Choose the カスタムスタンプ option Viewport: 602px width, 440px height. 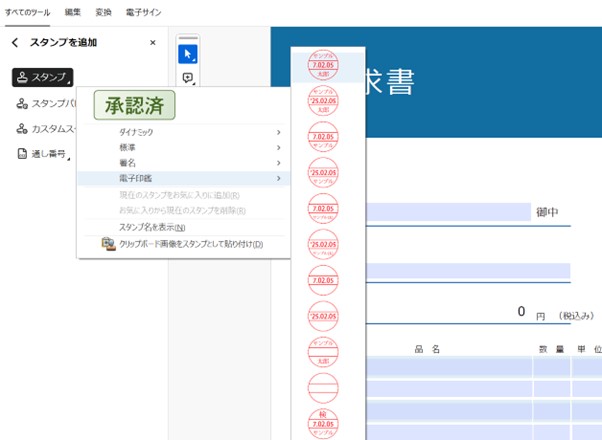[46, 129]
